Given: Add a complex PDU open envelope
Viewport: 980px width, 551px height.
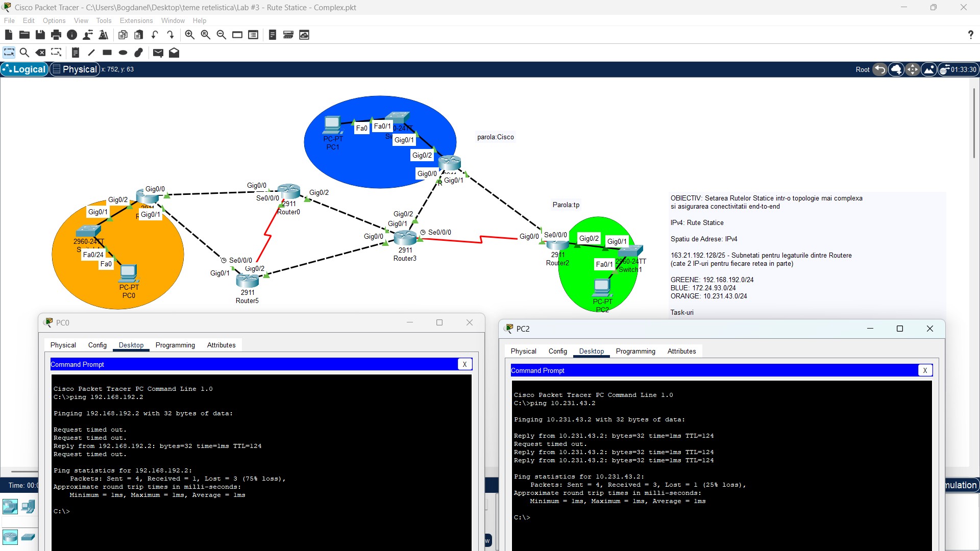Looking at the screenshot, I should [x=174, y=53].
